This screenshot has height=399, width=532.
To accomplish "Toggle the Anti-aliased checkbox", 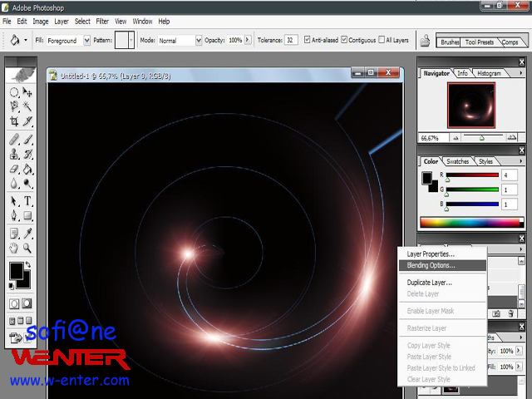I will (308, 40).
